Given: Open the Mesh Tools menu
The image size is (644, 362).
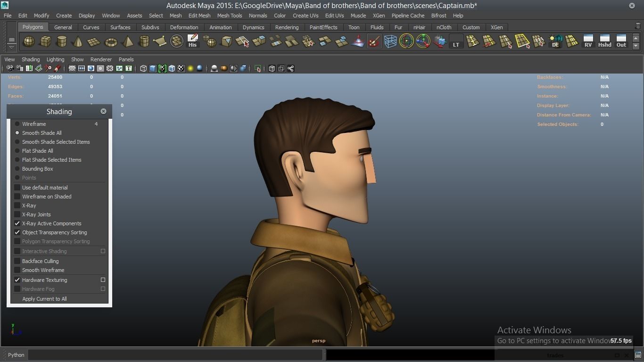Looking at the screenshot, I should point(230,16).
